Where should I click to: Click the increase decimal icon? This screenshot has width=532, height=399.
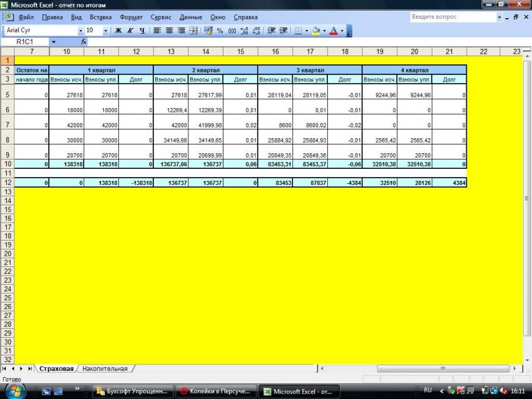245,30
